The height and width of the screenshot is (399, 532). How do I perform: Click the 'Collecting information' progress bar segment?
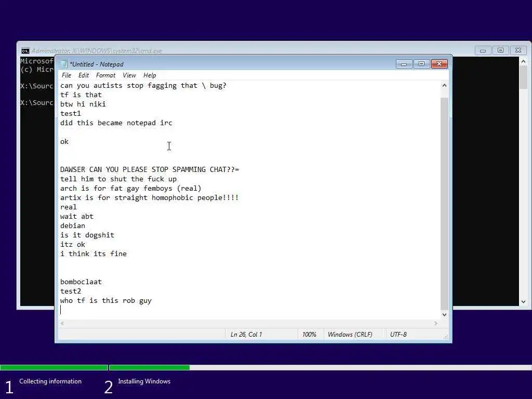click(x=54, y=367)
